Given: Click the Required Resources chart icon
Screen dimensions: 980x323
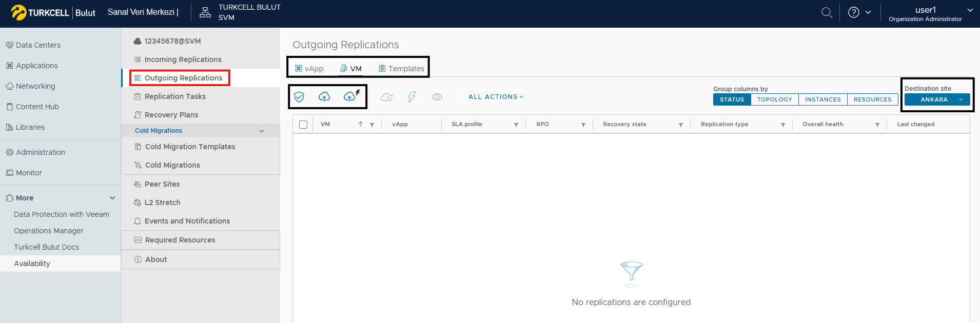Looking at the screenshot, I should 138,240.
